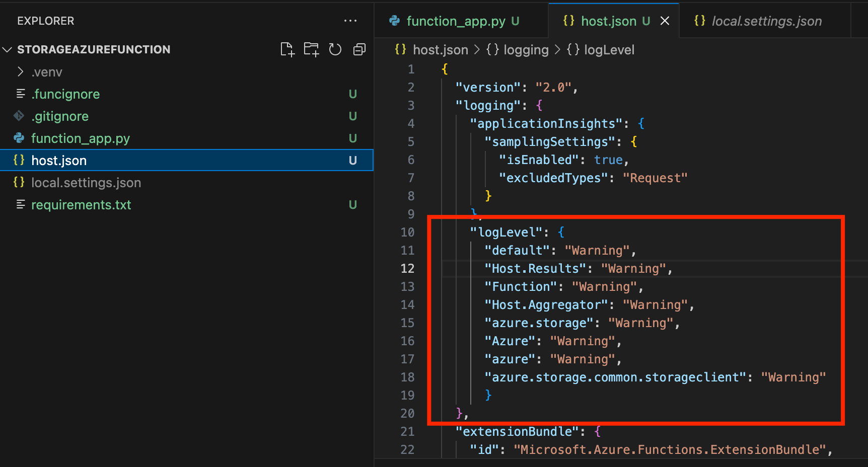The width and height of the screenshot is (868, 467).
Task: Click "Microsoft.Azure.Functions.ExtensionBundle" value
Action: (x=670, y=449)
